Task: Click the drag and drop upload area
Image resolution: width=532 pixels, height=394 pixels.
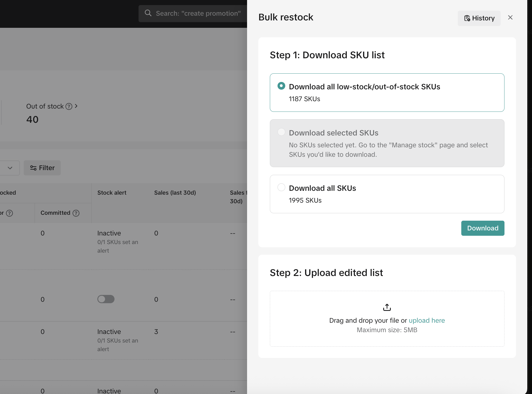Action: click(387, 337)
